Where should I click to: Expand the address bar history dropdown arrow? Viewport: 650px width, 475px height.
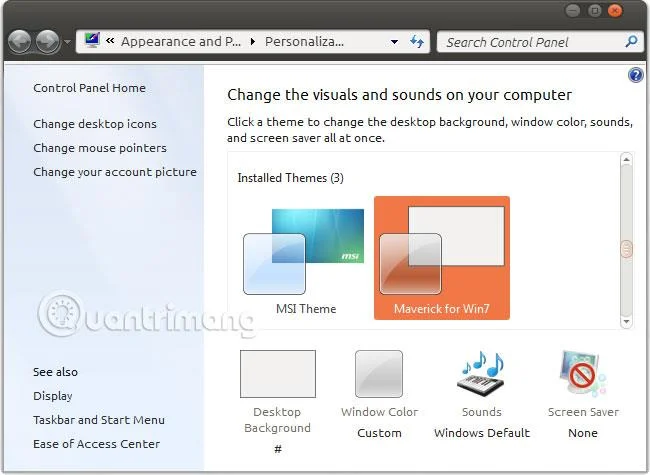click(x=394, y=42)
